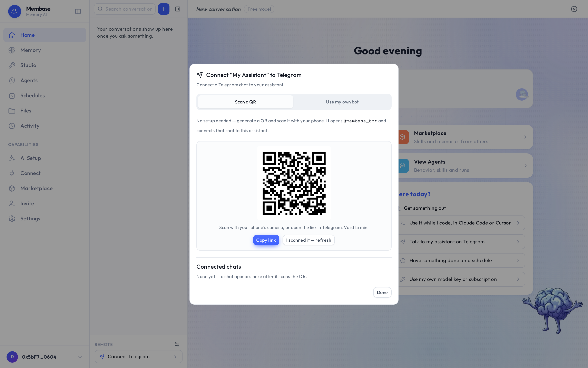Image resolution: width=588 pixels, height=368 pixels.
Task: Click the paper plane icon in dialog title
Action: coord(200,75)
